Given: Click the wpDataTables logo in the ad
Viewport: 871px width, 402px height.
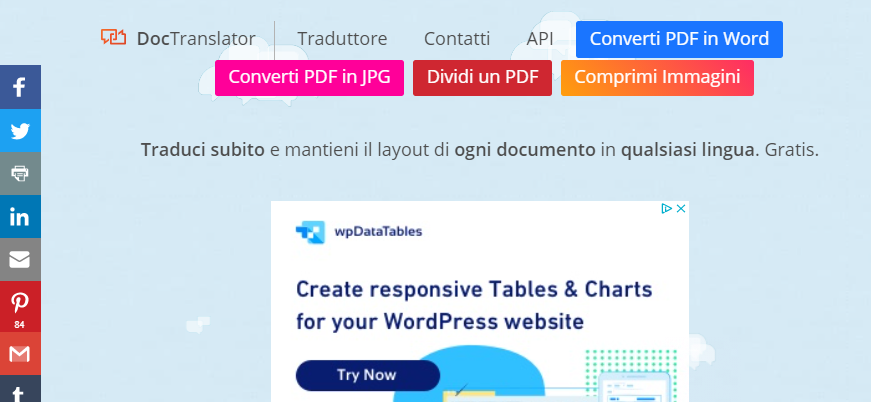Looking at the screenshot, I should tap(359, 232).
